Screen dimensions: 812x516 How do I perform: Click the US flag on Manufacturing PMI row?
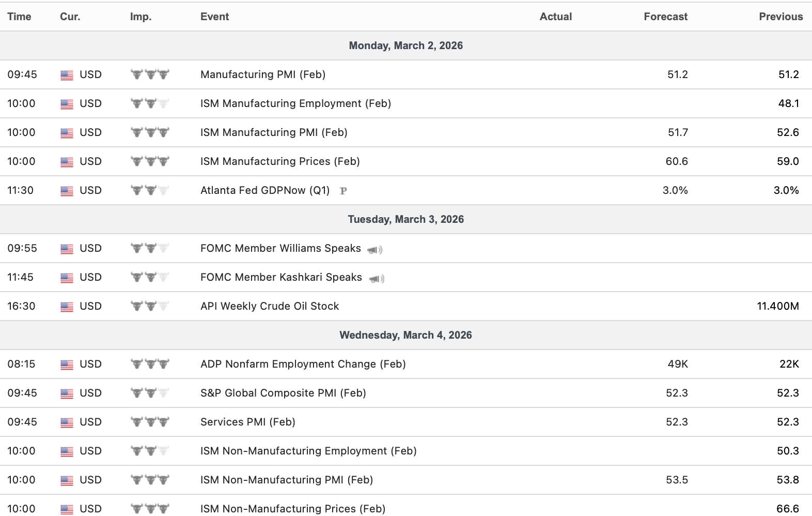point(67,75)
